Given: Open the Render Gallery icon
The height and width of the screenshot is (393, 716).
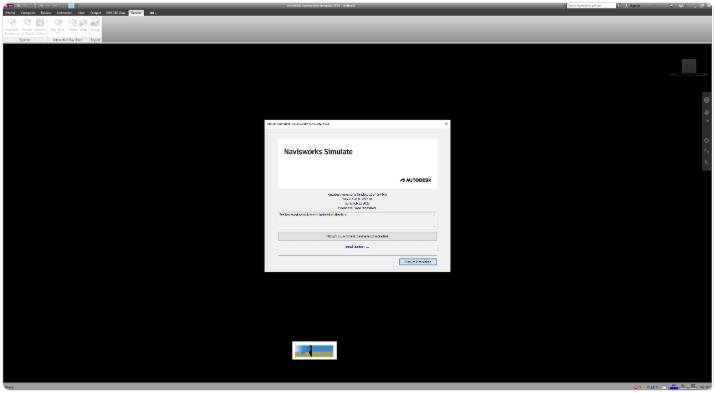Looking at the screenshot, I should pyautogui.click(x=40, y=26).
